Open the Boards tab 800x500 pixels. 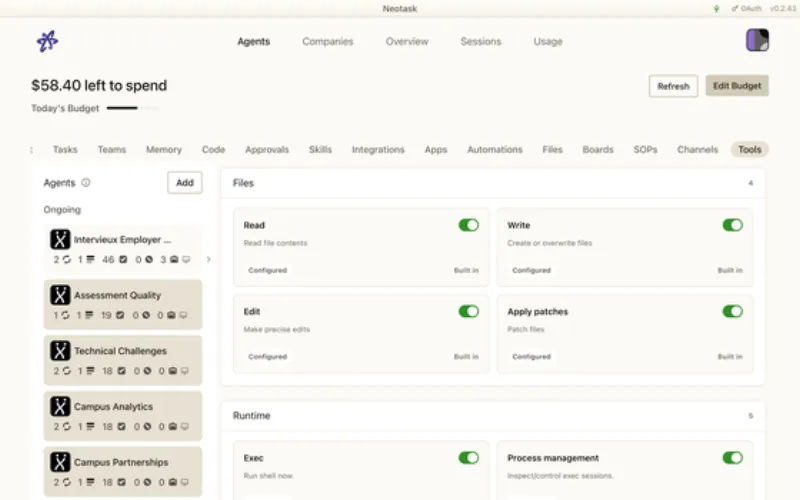coord(598,149)
